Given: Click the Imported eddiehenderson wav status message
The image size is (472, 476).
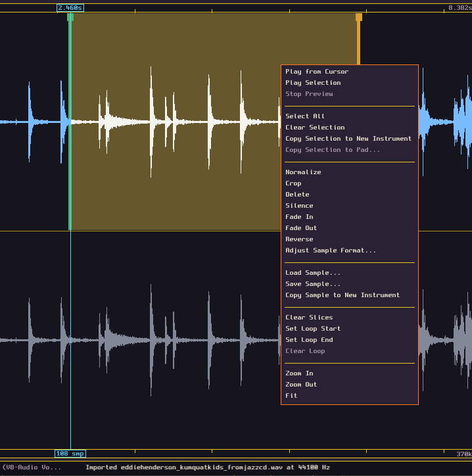Looking at the screenshot, I should coord(208,467).
